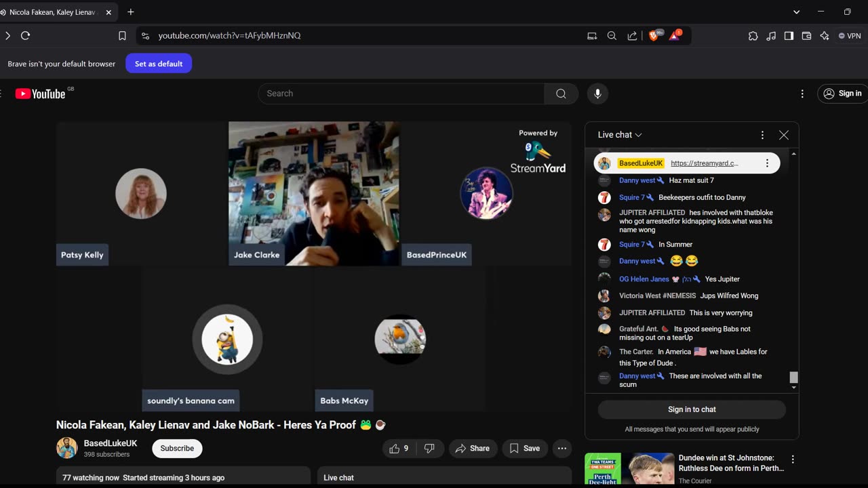Open BasedLukeUK channel name link

(x=111, y=443)
